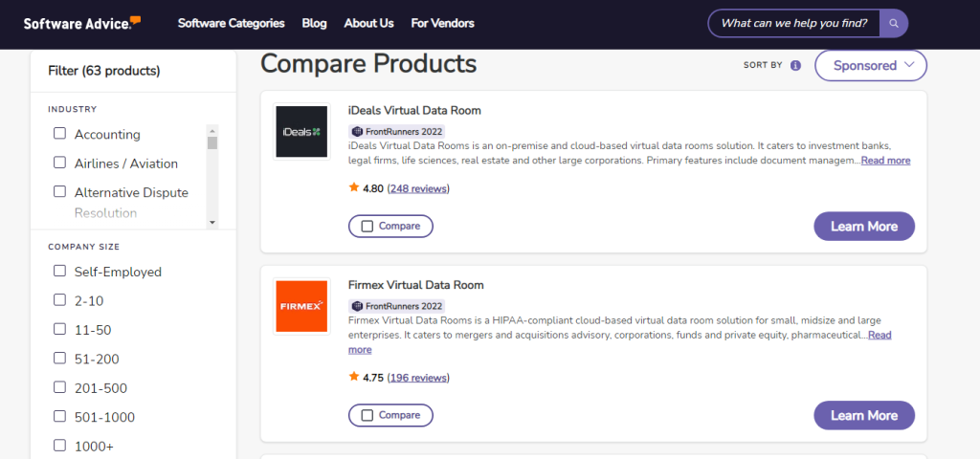The height and width of the screenshot is (459, 980).
Task: Go to the Blog menu item
Action: pos(314,23)
